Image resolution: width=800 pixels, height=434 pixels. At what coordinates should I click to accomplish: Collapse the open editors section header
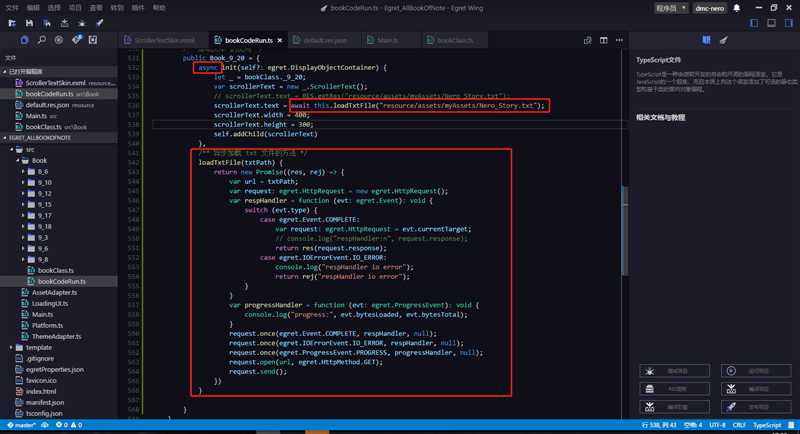coord(59,72)
